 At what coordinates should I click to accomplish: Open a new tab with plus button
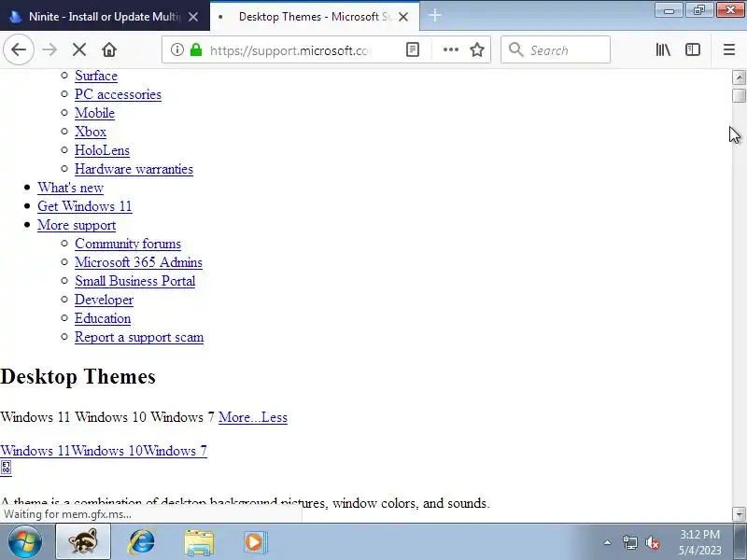[434, 16]
